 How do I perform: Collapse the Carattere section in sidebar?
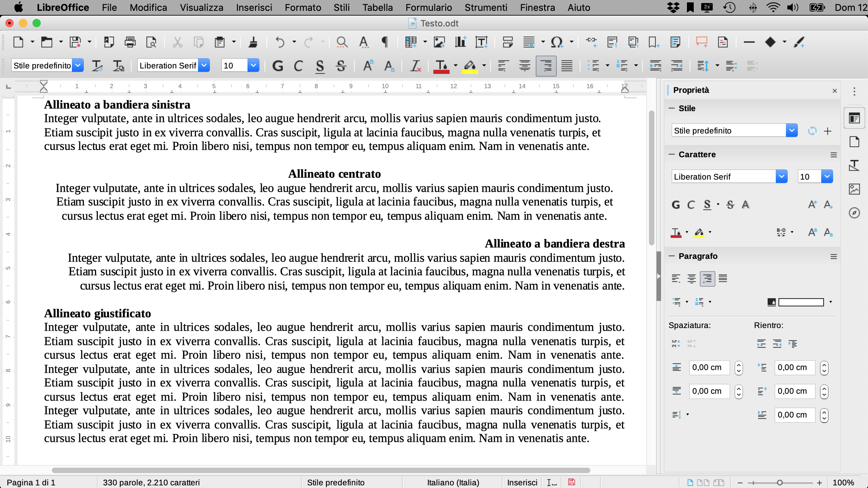[672, 155]
